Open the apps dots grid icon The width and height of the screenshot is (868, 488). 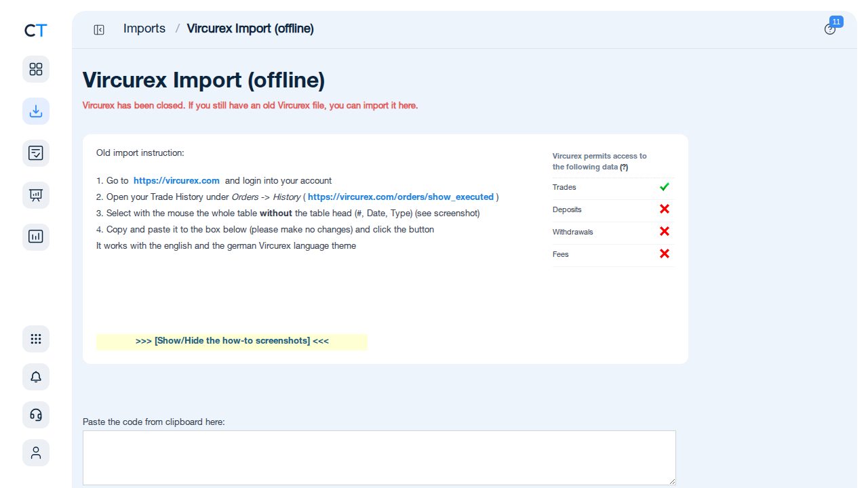pos(36,339)
